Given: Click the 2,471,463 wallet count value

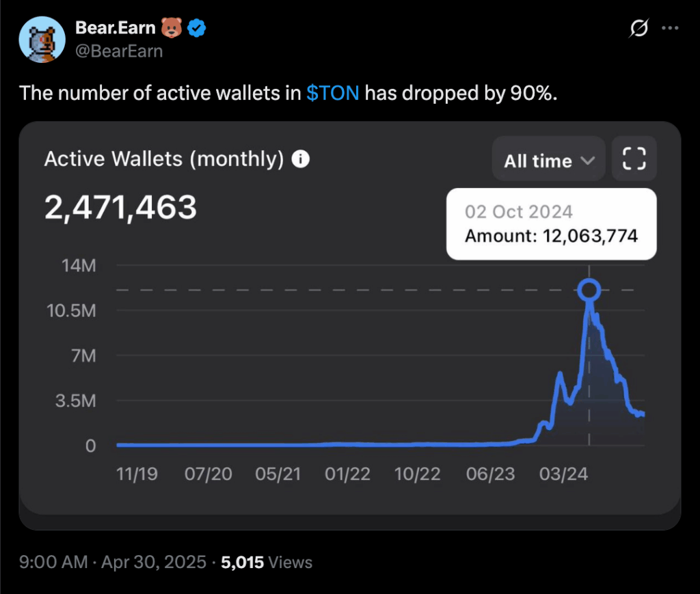Looking at the screenshot, I should pyautogui.click(x=120, y=206).
